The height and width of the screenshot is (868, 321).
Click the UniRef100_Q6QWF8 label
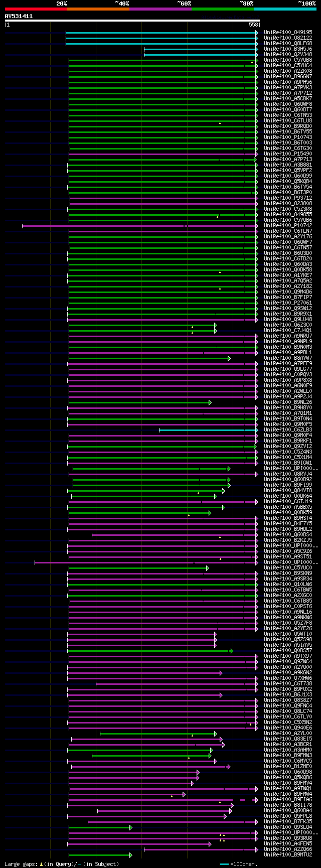pos(288,104)
